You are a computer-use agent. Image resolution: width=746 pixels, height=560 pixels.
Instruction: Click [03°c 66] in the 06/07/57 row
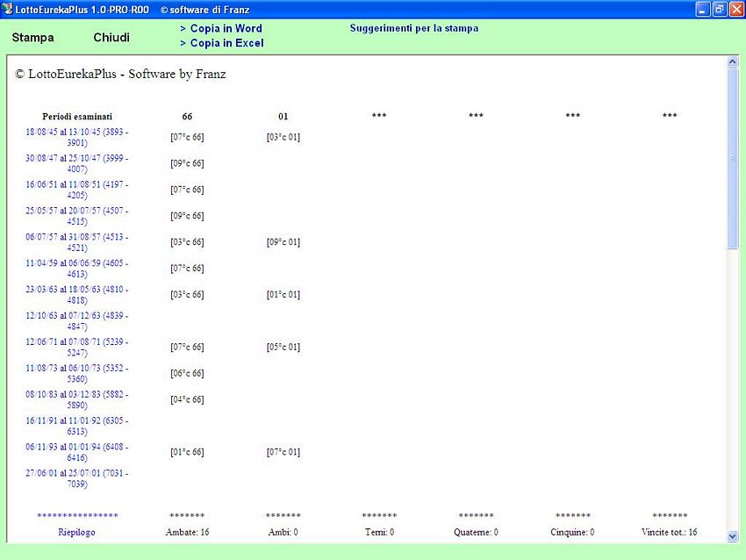coord(188,241)
